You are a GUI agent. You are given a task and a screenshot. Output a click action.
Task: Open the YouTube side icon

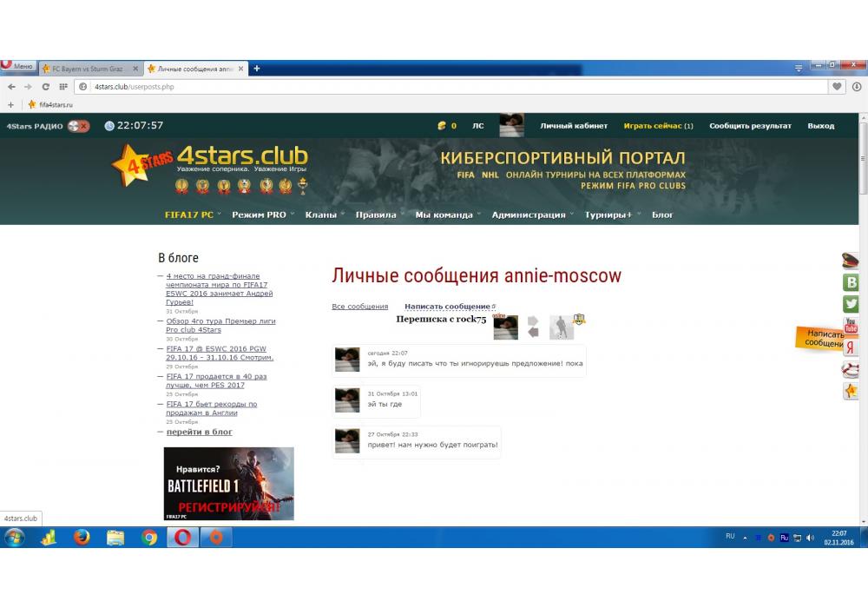851,325
